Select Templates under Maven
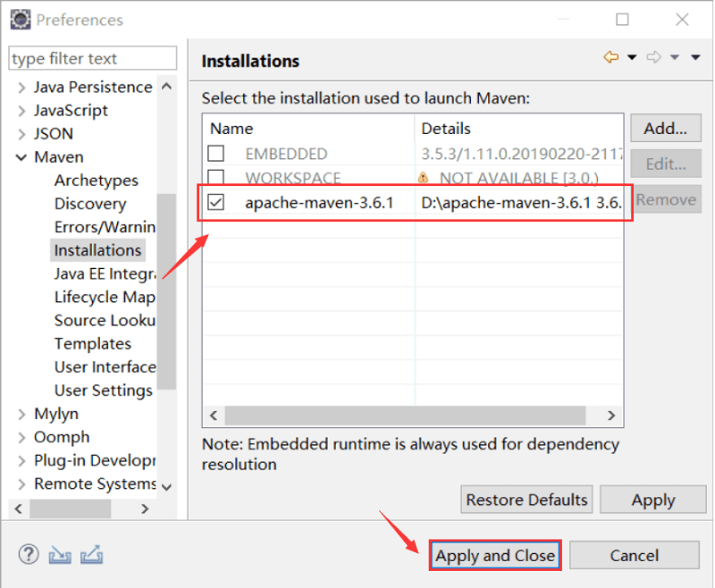Image resolution: width=715 pixels, height=588 pixels. (x=93, y=344)
